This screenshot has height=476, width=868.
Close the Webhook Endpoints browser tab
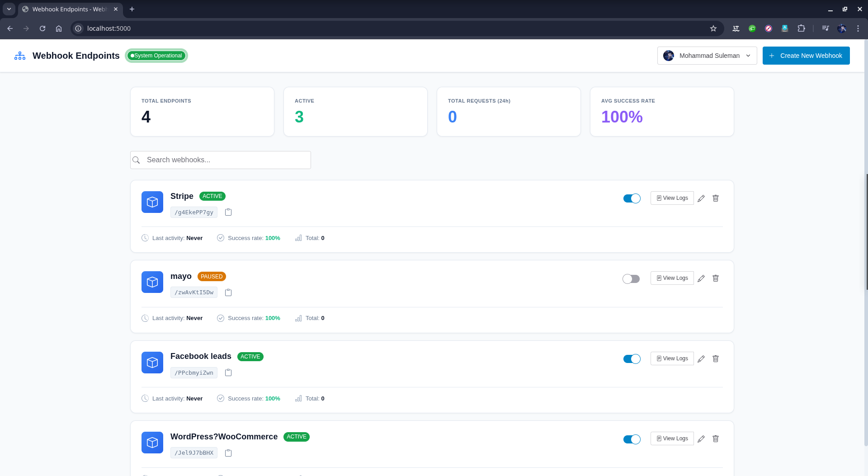click(x=116, y=9)
